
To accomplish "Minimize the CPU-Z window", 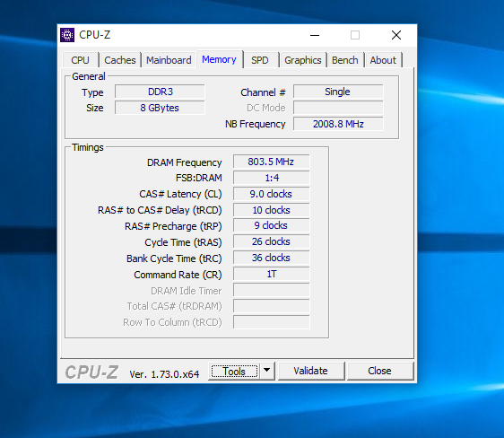I will click(315, 35).
